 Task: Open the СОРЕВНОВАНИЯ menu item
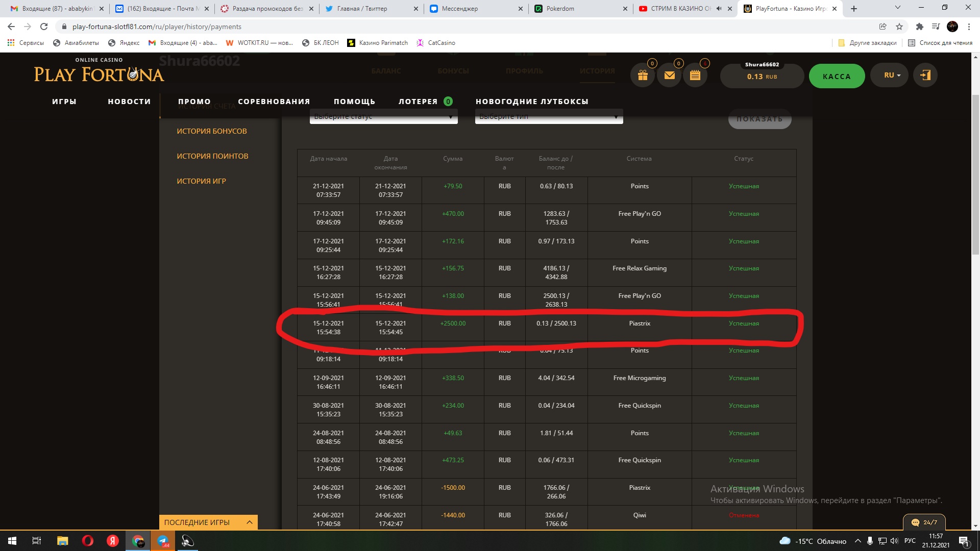pyautogui.click(x=274, y=102)
